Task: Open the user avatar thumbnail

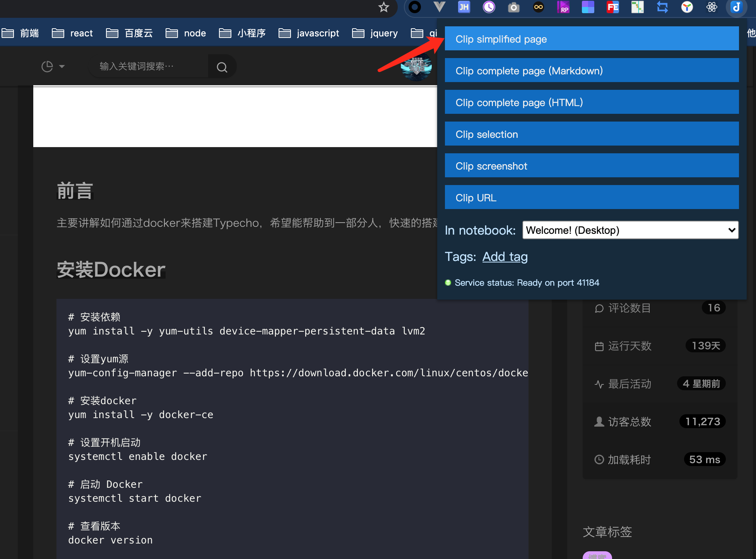Action: pos(416,67)
